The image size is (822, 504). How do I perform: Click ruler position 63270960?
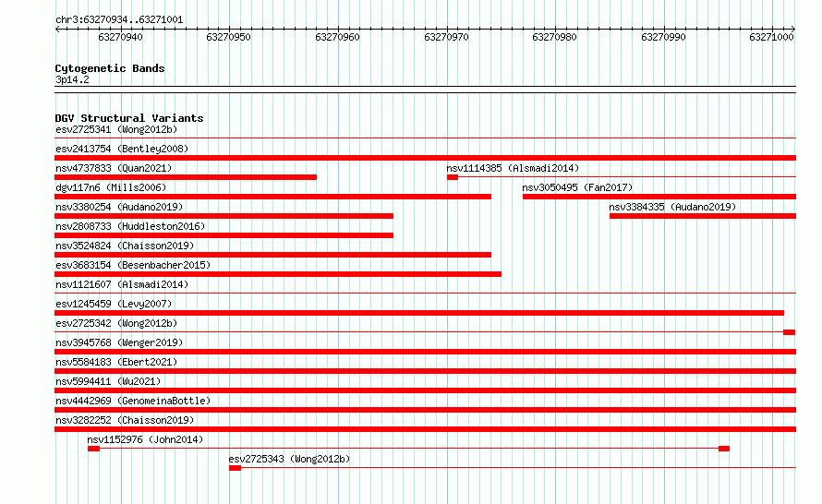pos(338,37)
